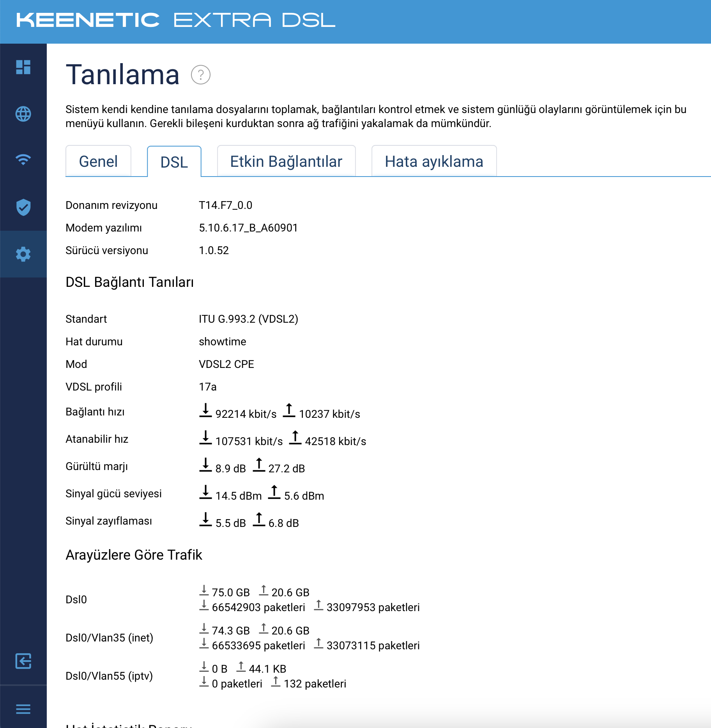Click the download noise margin 8.9 dB

[x=231, y=468]
